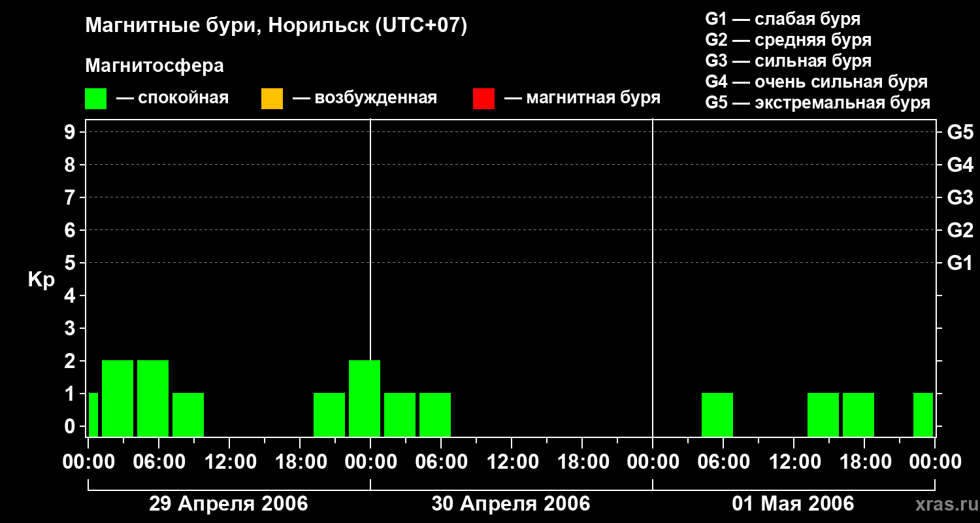The image size is (980, 523).
Task: Click the Kp 2 bar ending at midnight April 30
Action: tap(365, 398)
